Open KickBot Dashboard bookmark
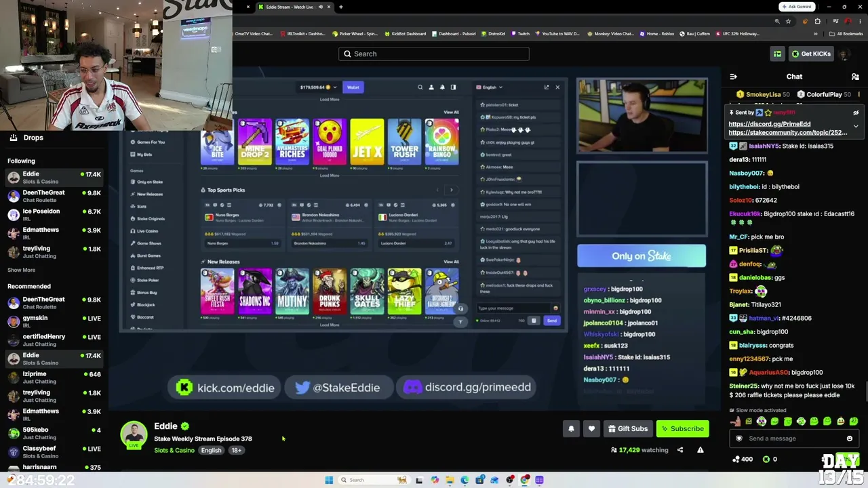This screenshot has height=488, width=868. (x=405, y=34)
